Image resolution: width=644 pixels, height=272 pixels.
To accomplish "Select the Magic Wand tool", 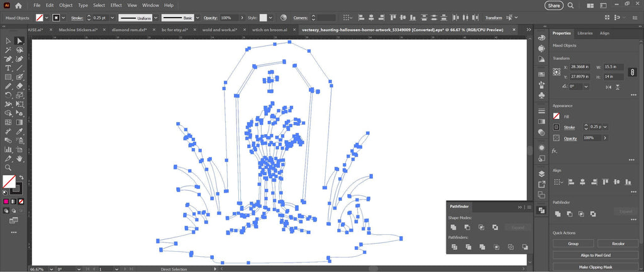I will (x=8, y=50).
